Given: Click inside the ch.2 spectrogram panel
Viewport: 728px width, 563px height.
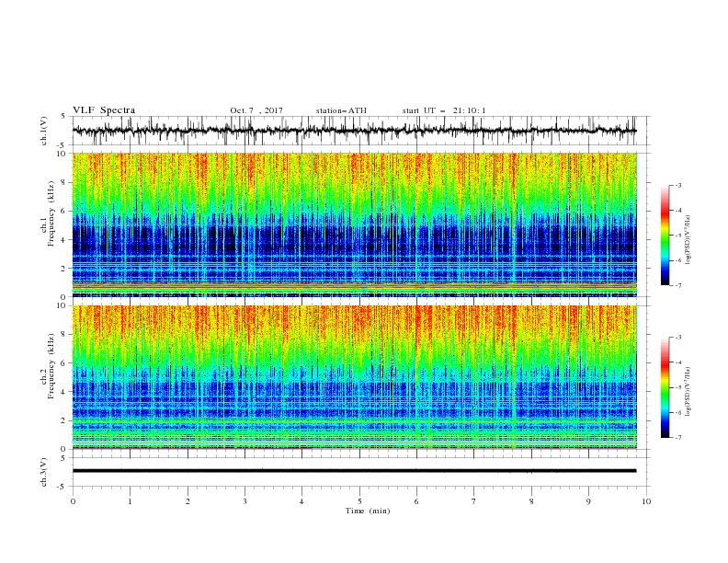Looking at the screenshot, I should (x=355, y=377).
